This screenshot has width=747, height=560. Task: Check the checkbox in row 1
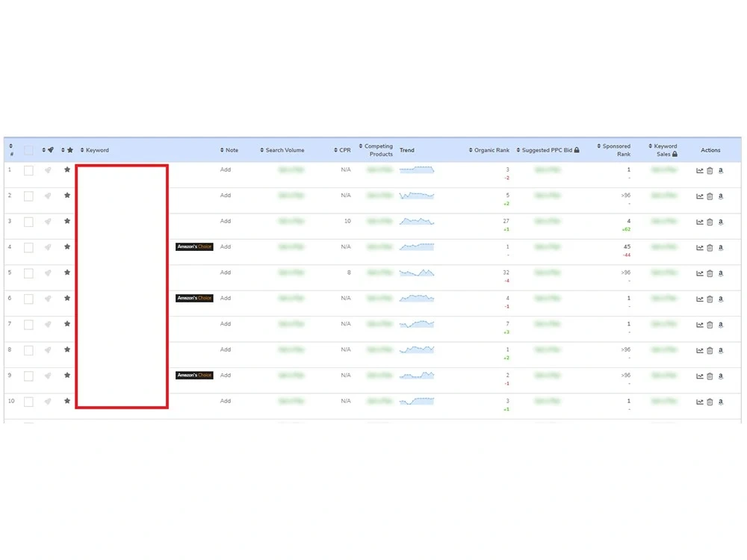click(28, 170)
